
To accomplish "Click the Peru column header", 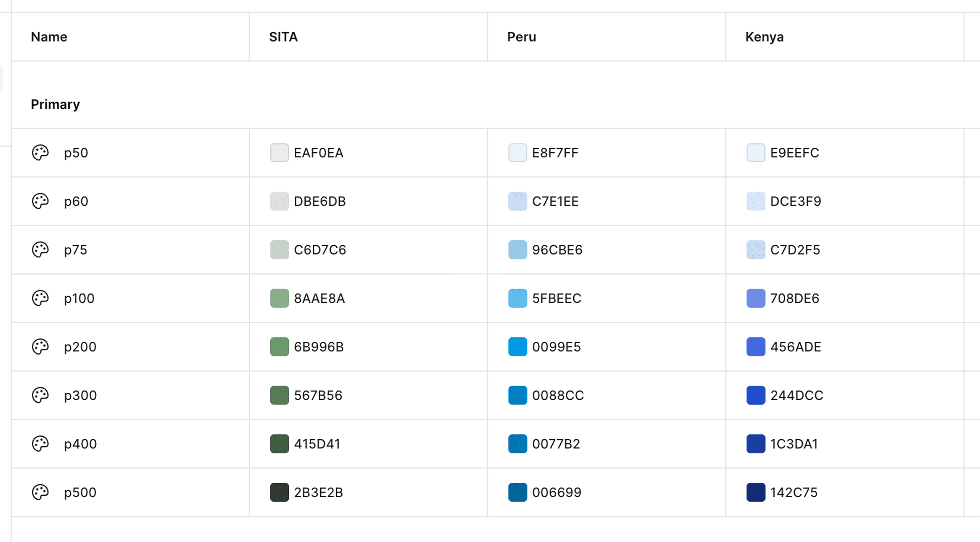I will pos(521,37).
